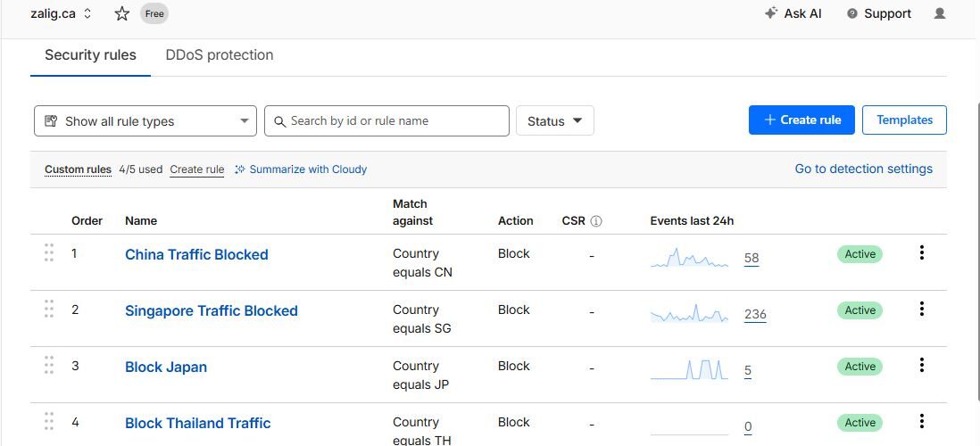The width and height of the screenshot is (980, 446).
Task: Open the Singapore Traffic Blocked rule
Action: pyautogui.click(x=212, y=310)
